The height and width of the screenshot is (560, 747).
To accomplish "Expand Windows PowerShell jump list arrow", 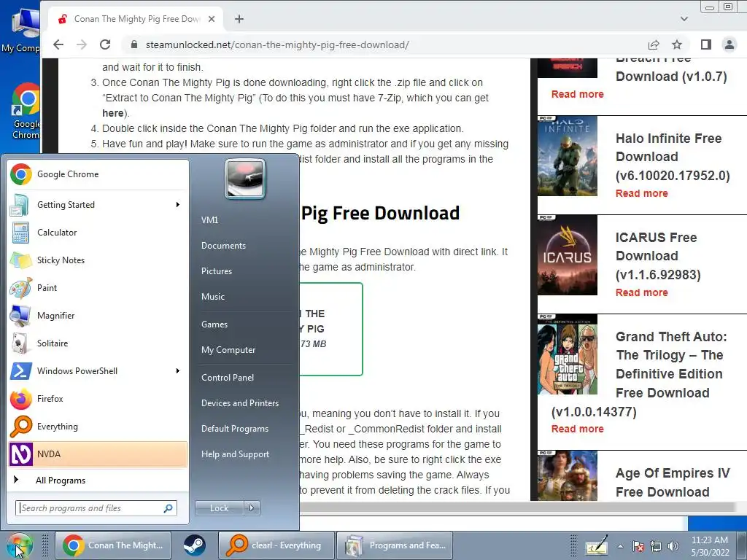I will point(178,371).
